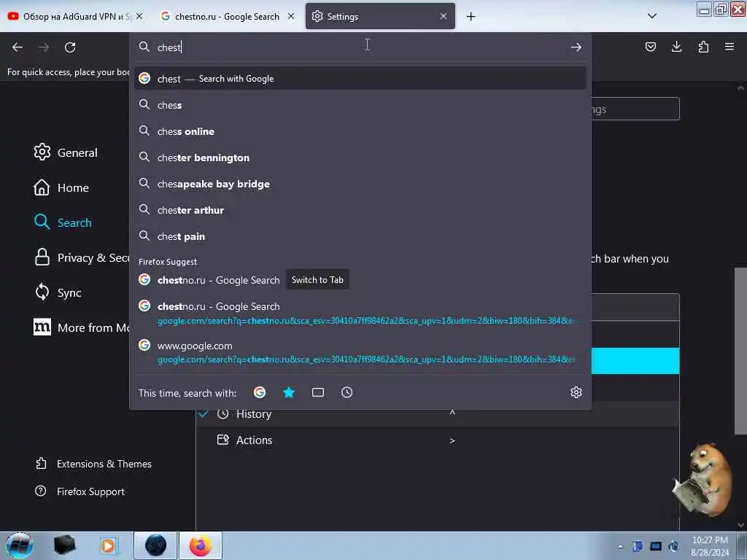This screenshot has width=747, height=560.
Task: Search this time in History clock icon
Action: 347,392
